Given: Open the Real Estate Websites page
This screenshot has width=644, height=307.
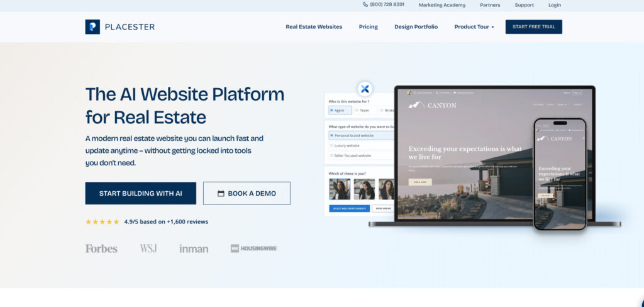Looking at the screenshot, I should 314,26.
